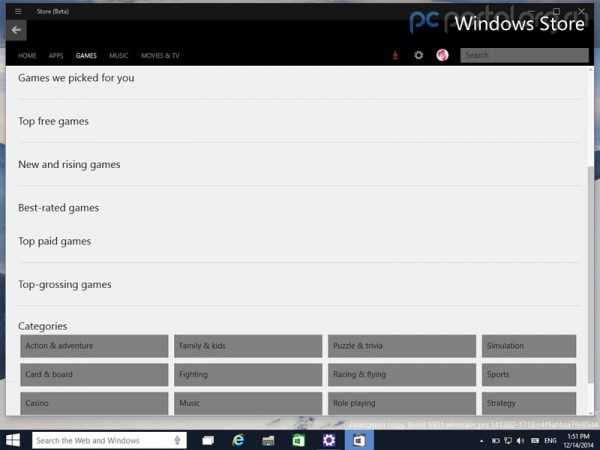Viewport: 600px width, 450px height.
Task: Switch to the Apps tab
Action: pos(56,55)
